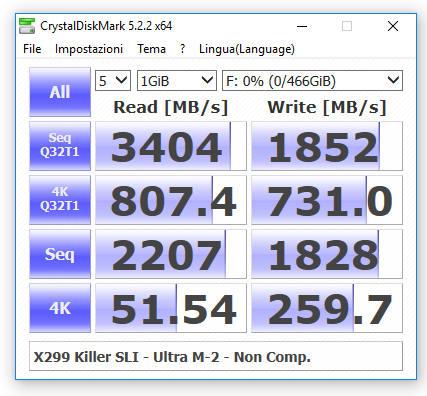Viewport: 427px width, 396px height.
Task: Click the Write [MB/s] column header
Action: pos(327,107)
